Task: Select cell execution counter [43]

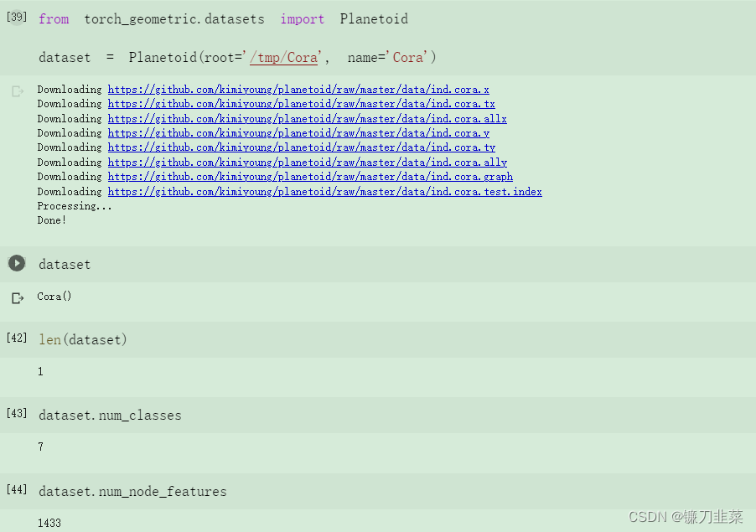Action: [17, 414]
